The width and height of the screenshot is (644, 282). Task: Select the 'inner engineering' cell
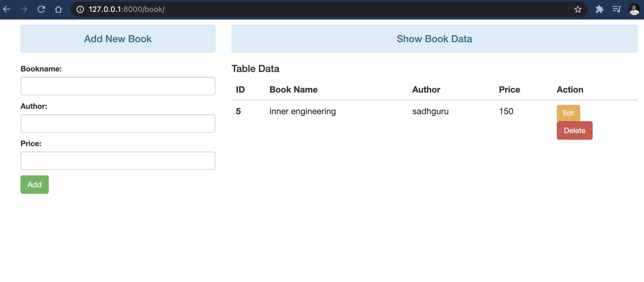pos(303,112)
